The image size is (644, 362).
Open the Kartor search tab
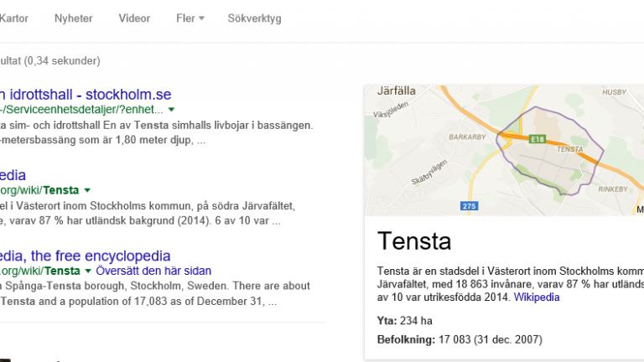pos(14,18)
